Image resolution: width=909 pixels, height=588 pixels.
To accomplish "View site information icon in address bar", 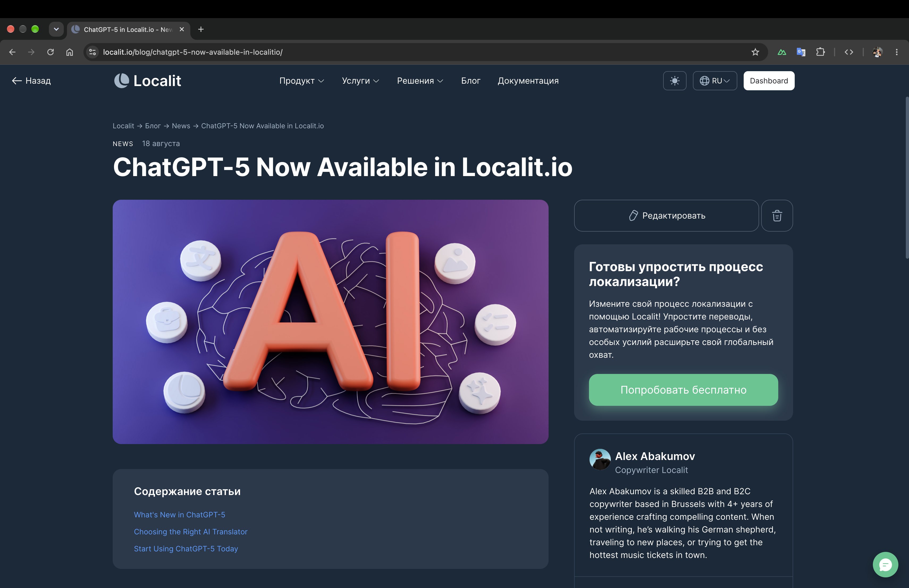I will 92,52.
